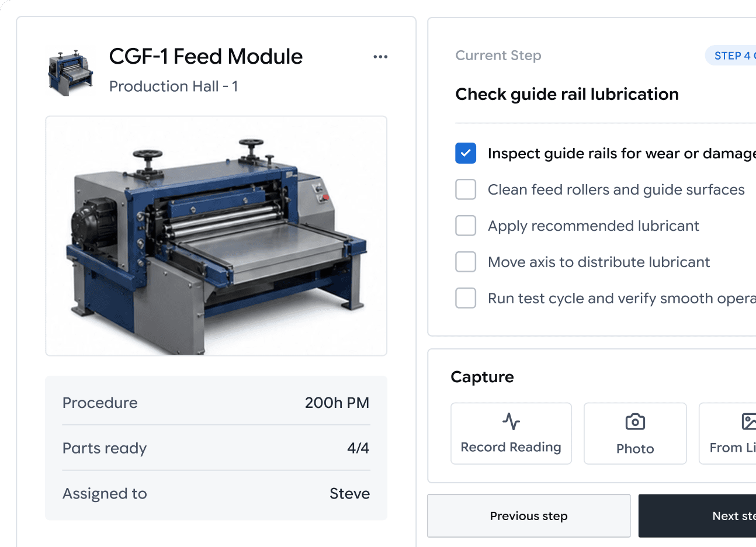The height and width of the screenshot is (547, 756).
Task: Click the Photo capture button label
Action: coord(635,449)
